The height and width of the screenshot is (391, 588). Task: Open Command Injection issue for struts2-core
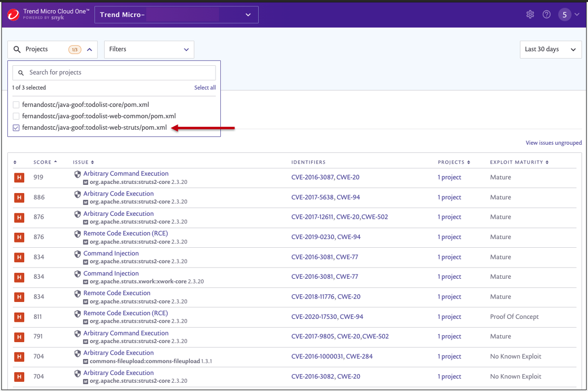[111, 254]
